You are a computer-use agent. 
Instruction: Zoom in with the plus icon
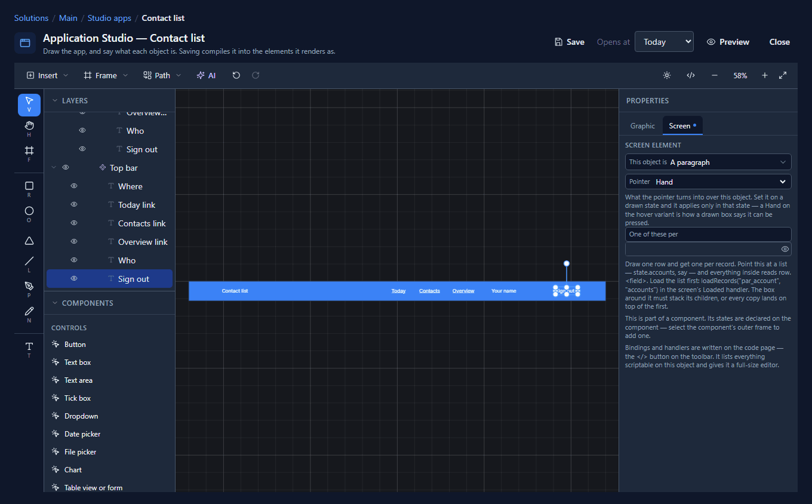[x=765, y=75]
